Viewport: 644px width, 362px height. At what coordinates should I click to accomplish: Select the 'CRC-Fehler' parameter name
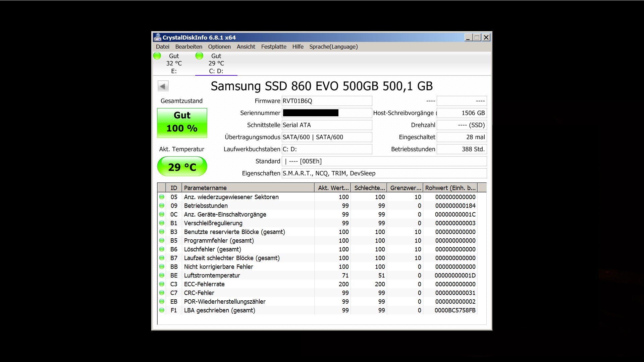tap(199, 293)
